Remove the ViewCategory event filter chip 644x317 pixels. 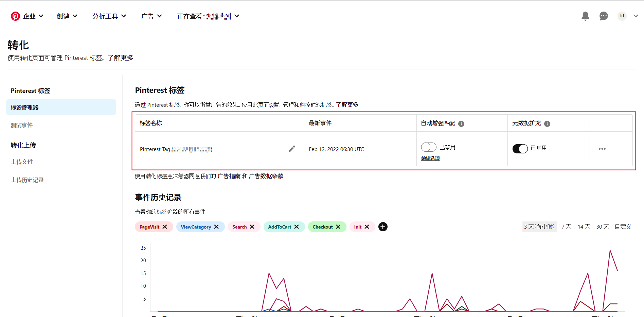tap(216, 227)
